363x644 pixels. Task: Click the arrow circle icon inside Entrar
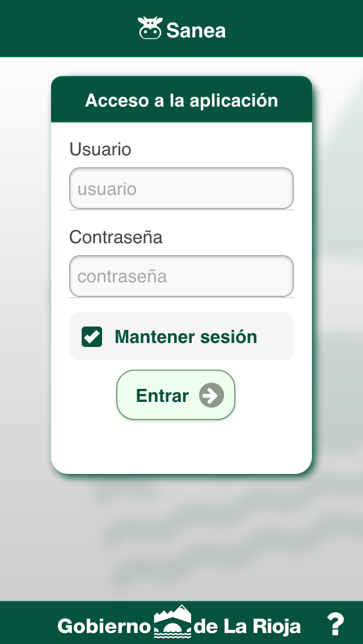click(x=212, y=395)
